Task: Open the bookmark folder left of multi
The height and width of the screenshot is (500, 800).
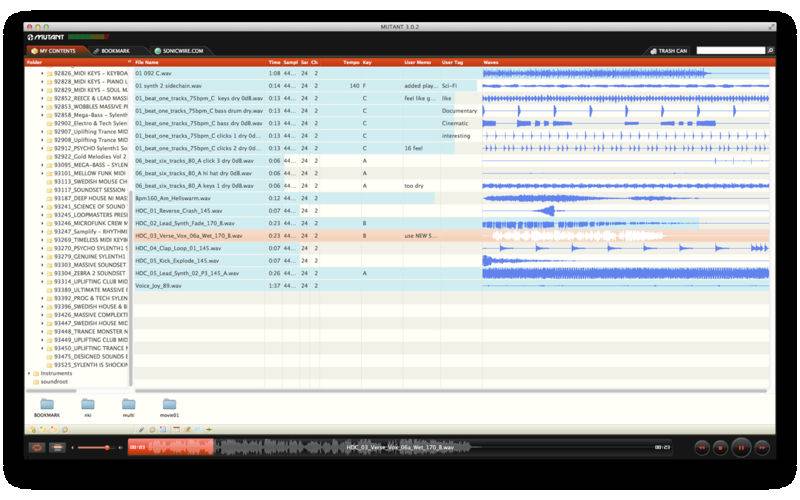Action: pyautogui.click(x=88, y=405)
